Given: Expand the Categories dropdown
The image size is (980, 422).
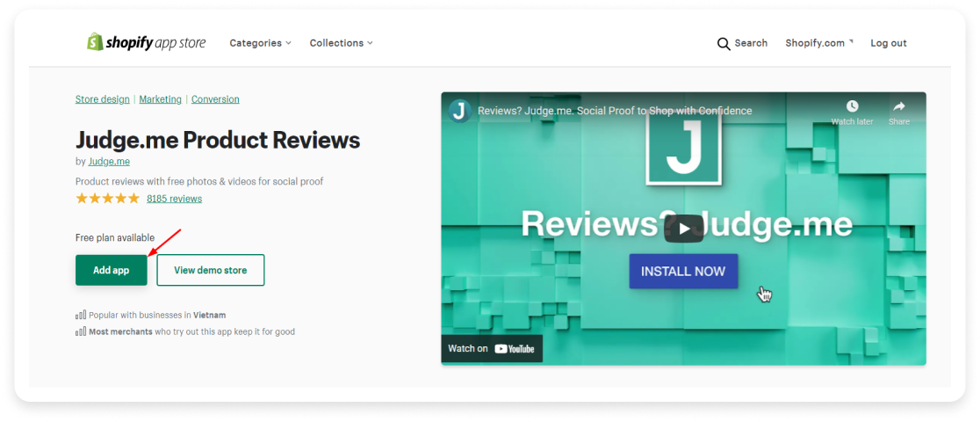Looking at the screenshot, I should (x=260, y=43).
